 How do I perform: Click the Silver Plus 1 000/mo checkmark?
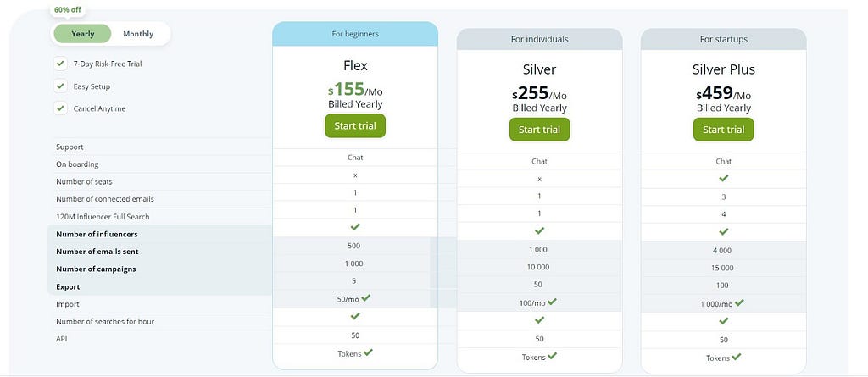tap(739, 302)
